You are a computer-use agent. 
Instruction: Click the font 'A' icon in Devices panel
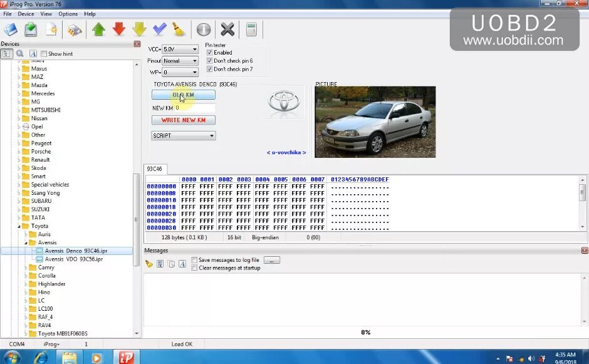[33, 54]
